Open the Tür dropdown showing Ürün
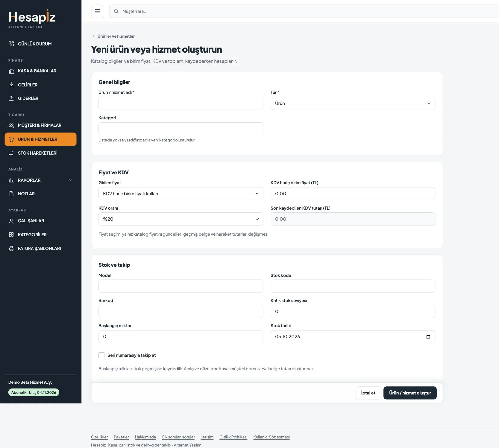This screenshot has width=499, height=448. coord(353,103)
